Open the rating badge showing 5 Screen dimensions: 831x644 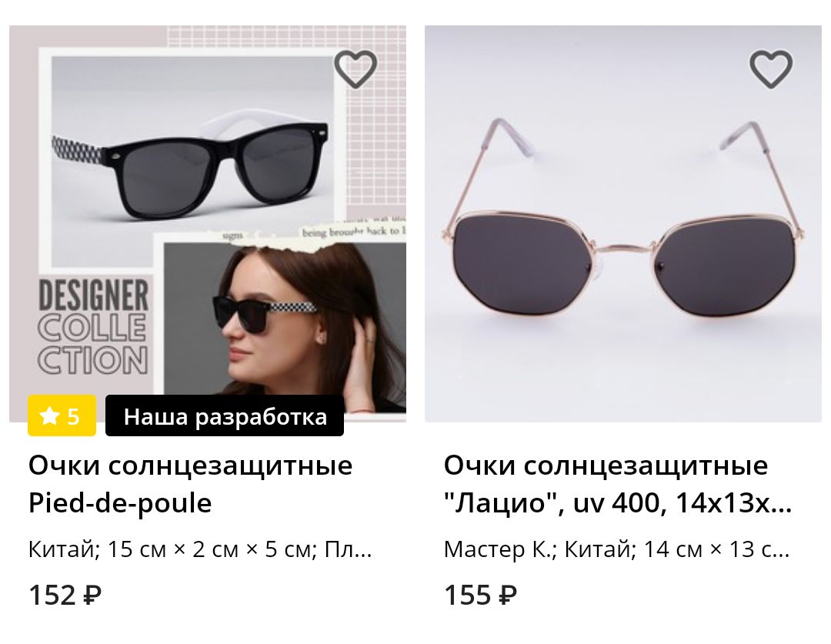(x=62, y=415)
